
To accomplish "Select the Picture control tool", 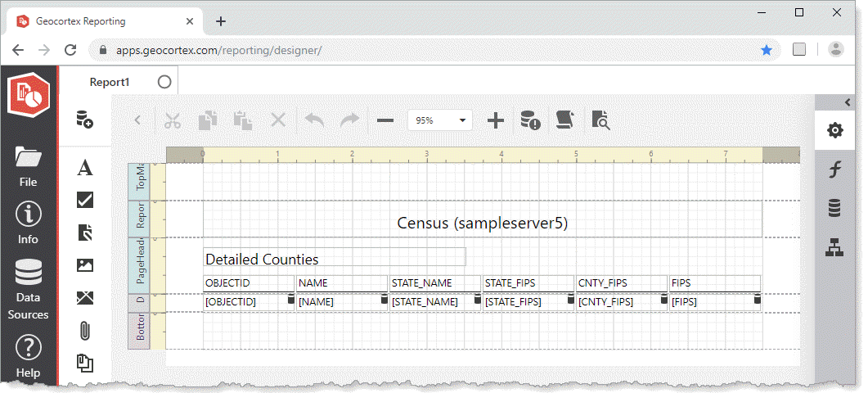I will click(85, 265).
